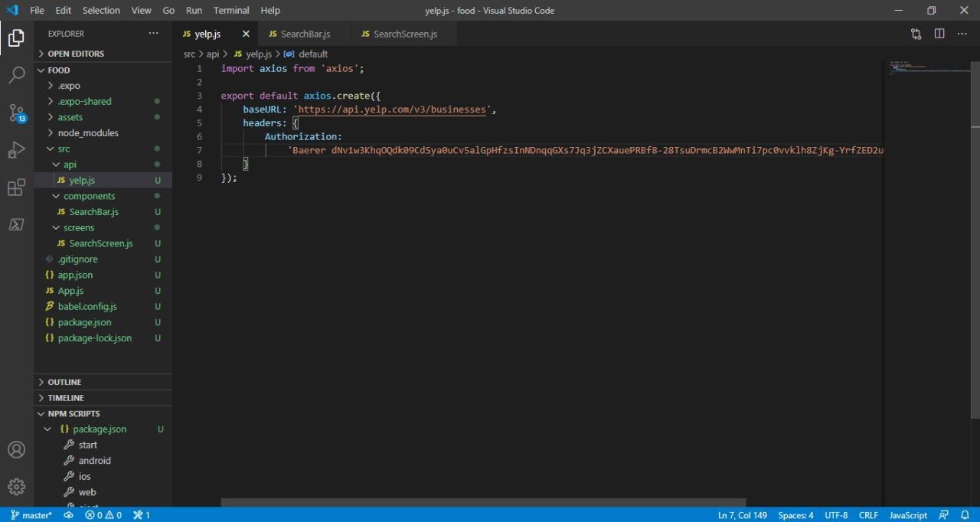The image size is (980, 522).
Task: Open the Run and Debug view
Action: tap(16, 150)
